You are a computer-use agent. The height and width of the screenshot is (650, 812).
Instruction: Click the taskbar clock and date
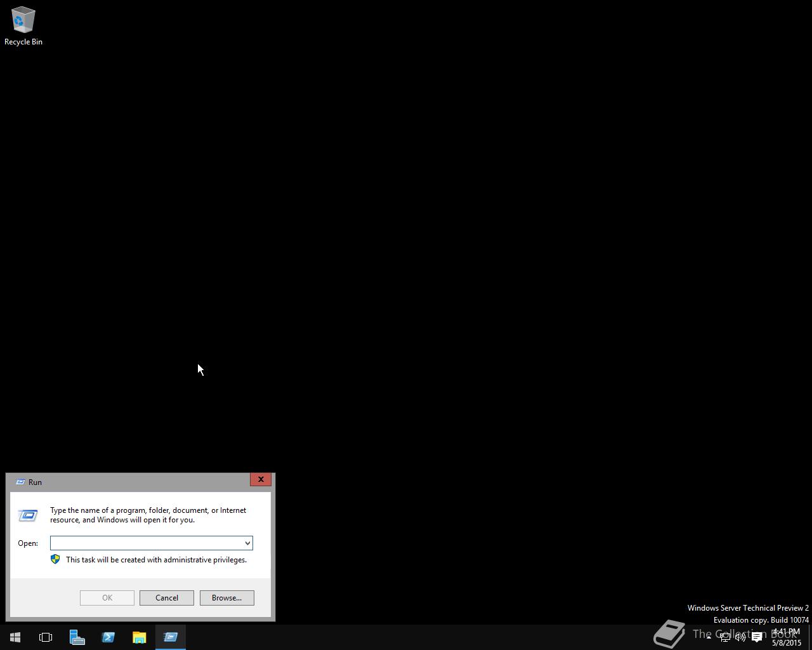point(786,637)
